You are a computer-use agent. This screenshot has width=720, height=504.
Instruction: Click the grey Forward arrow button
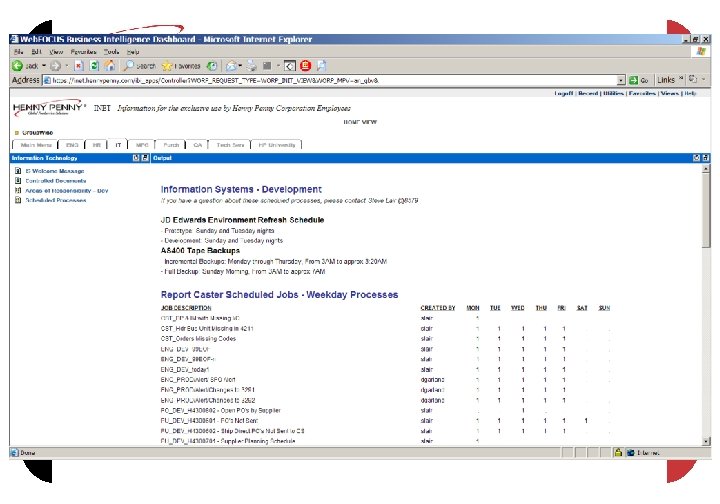[x=56, y=66]
